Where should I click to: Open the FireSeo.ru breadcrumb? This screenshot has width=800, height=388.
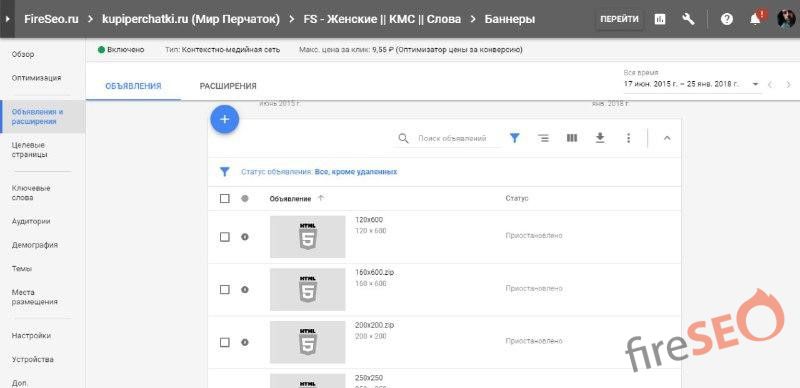point(51,19)
